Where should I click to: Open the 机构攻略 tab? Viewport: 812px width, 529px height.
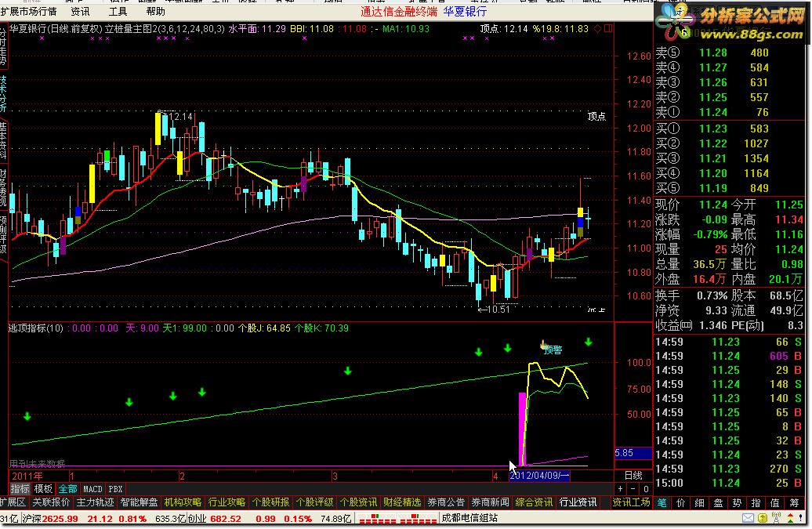point(183,502)
